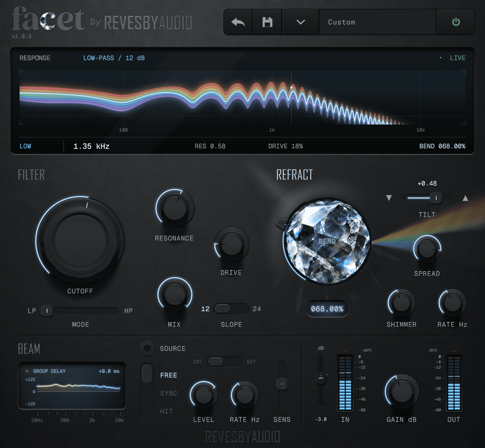The width and height of the screenshot is (485, 448).
Task: Toggle the 12/24 slope switch
Action: [231, 309]
